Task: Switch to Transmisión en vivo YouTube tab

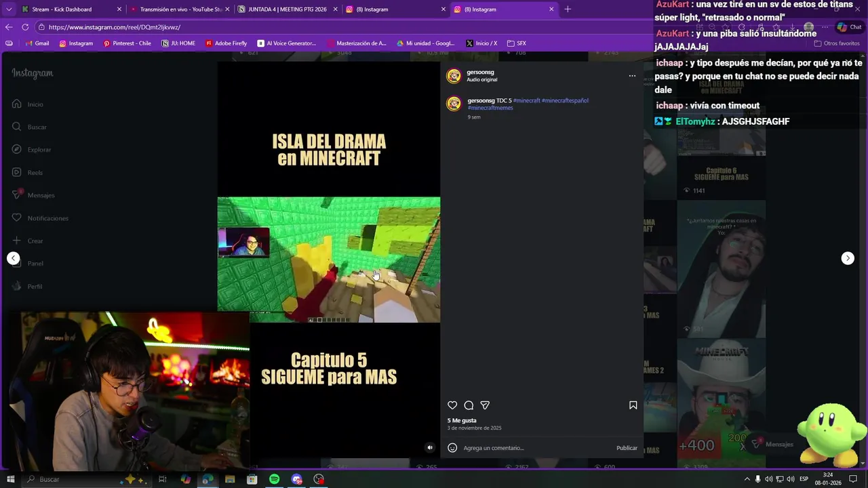Action: (180, 9)
